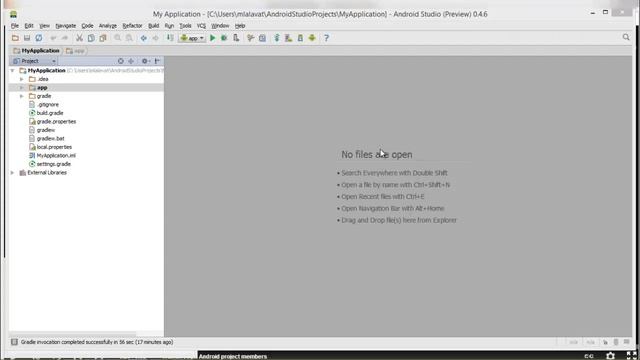Open the Android Device Monitor icon
Viewport: 640px width, 360px height.
coord(312,38)
